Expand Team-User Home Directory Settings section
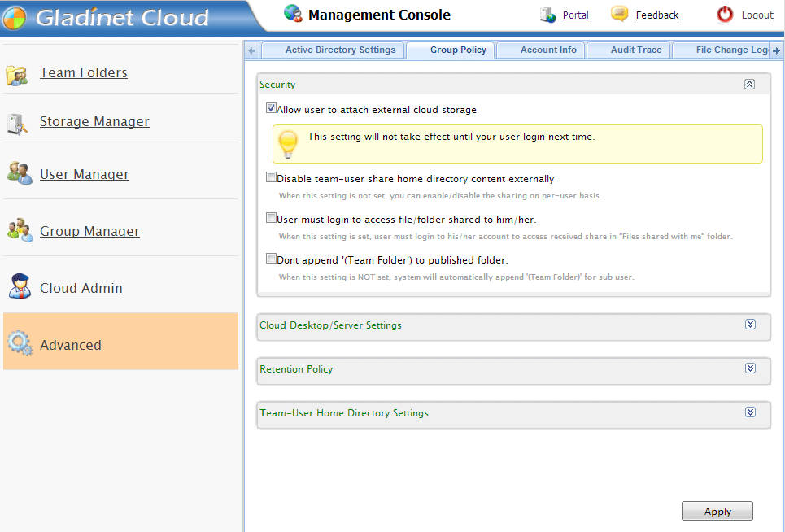This screenshot has height=532, width=785. [750, 412]
